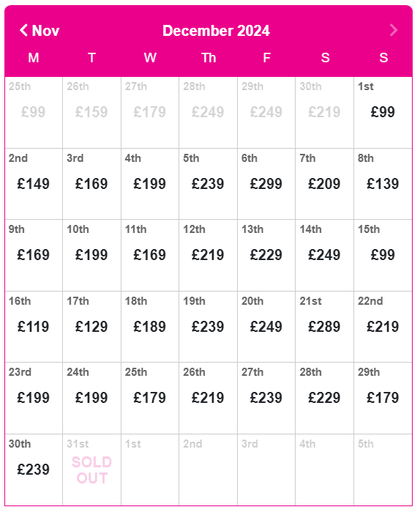Choose the 4th priced £199
This screenshot has height=515, width=420.
click(150, 184)
